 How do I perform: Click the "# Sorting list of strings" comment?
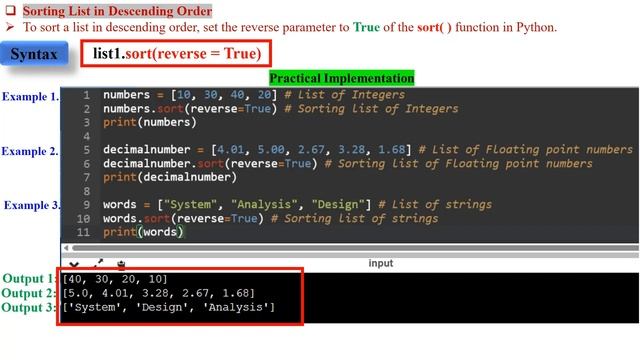pyautogui.click(x=354, y=218)
